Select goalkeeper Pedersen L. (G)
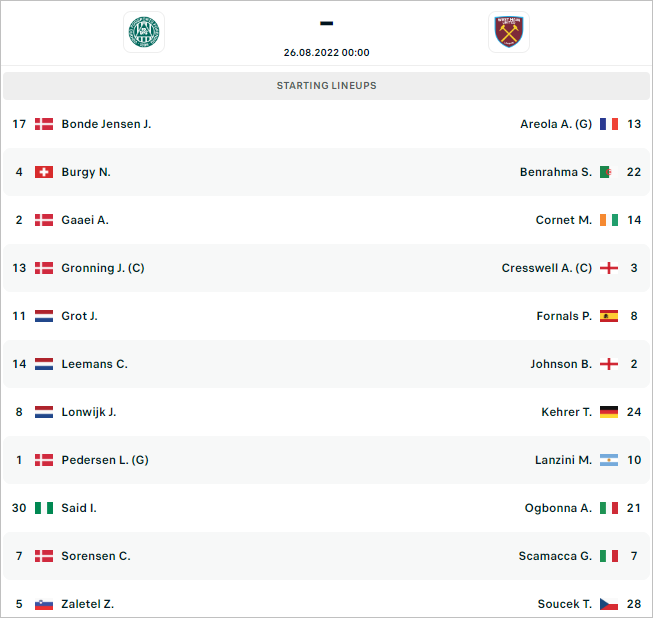 pyautogui.click(x=105, y=460)
